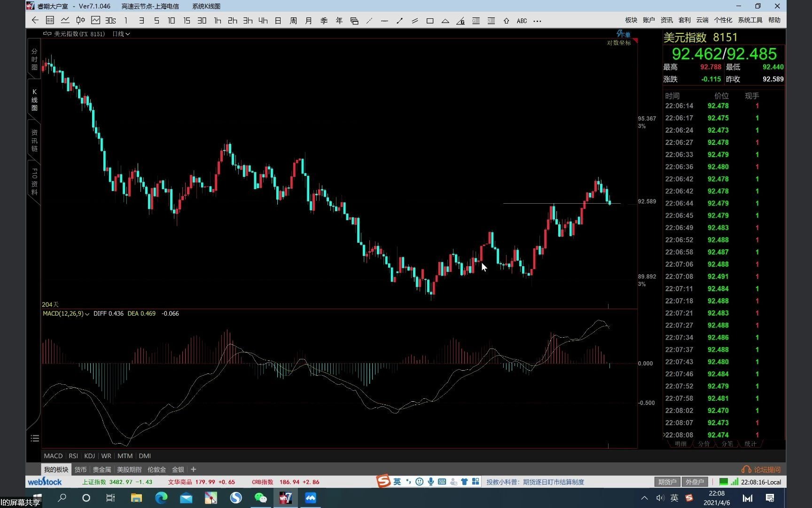The image size is (812, 508).
Task: Click the boxed trend chart icon
Action: (95, 20)
